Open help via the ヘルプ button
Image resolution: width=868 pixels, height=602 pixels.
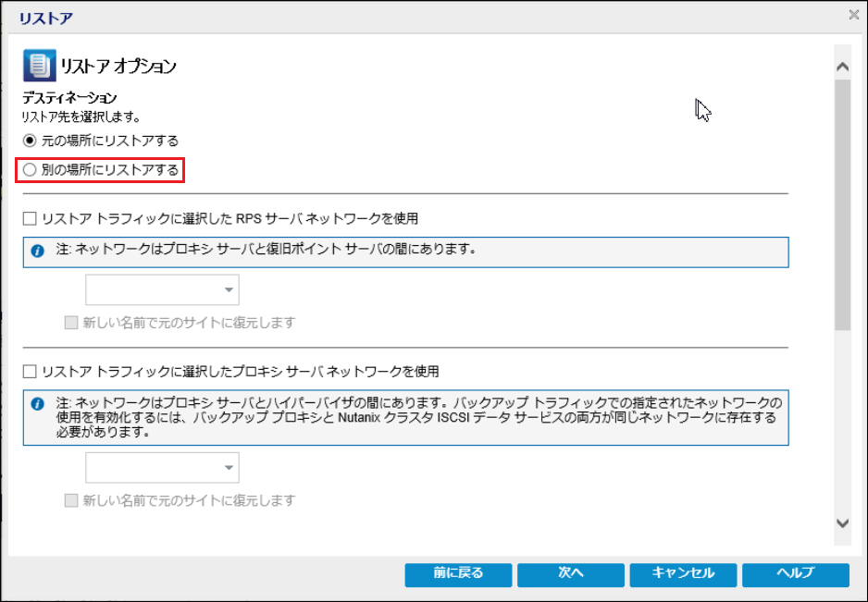pos(795,574)
